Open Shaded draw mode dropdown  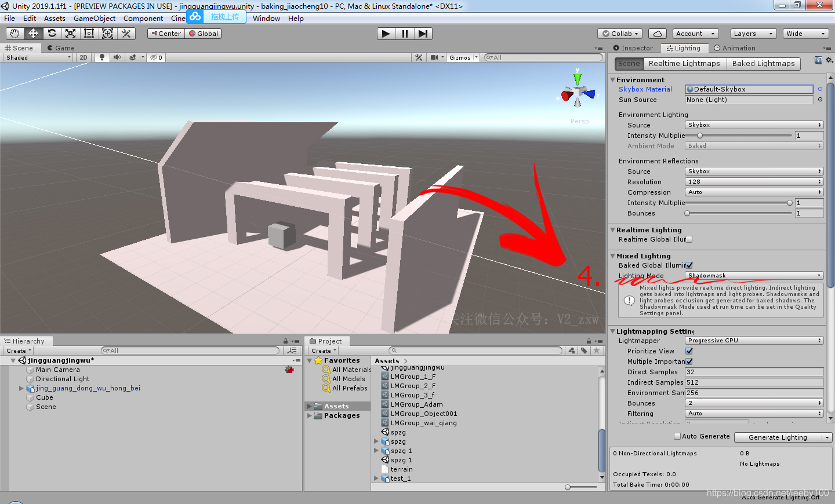pos(38,57)
